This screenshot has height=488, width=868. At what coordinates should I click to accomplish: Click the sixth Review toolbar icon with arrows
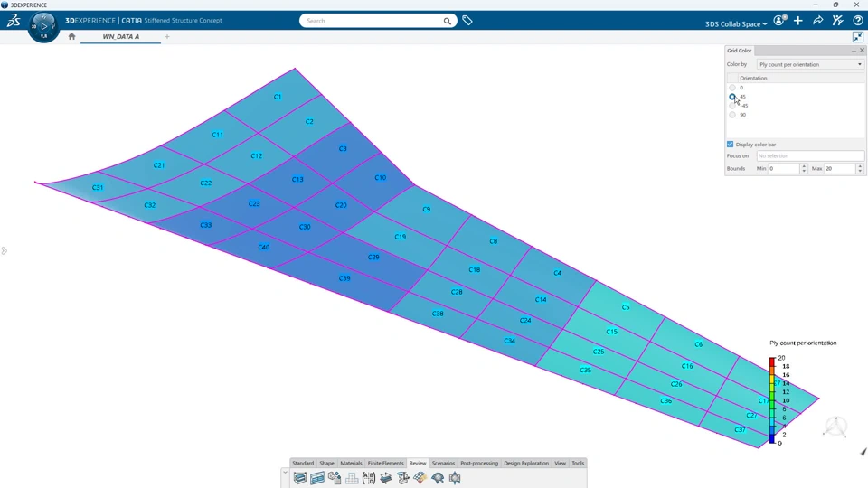386,478
